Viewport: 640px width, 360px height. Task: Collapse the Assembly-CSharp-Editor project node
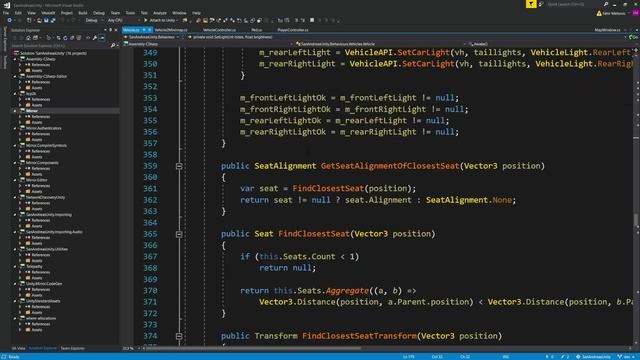tap(16, 76)
